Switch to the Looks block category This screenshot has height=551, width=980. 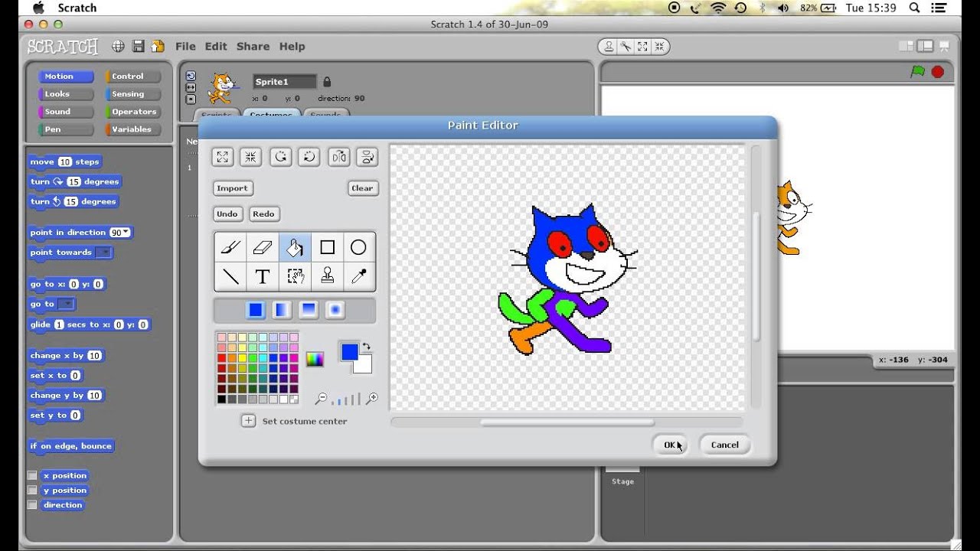click(66, 94)
